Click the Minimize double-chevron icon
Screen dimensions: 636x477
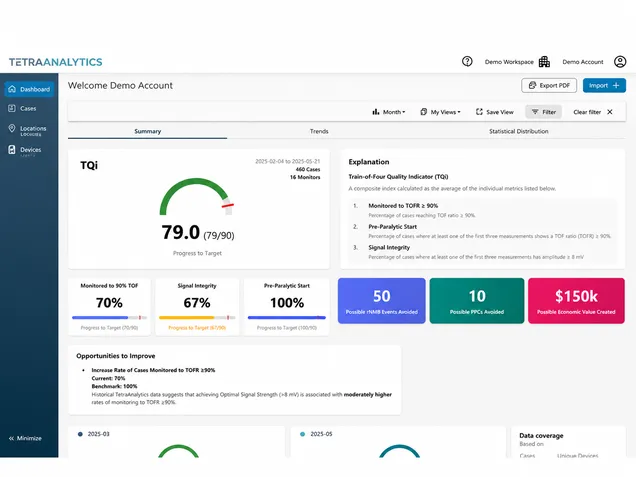point(11,438)
